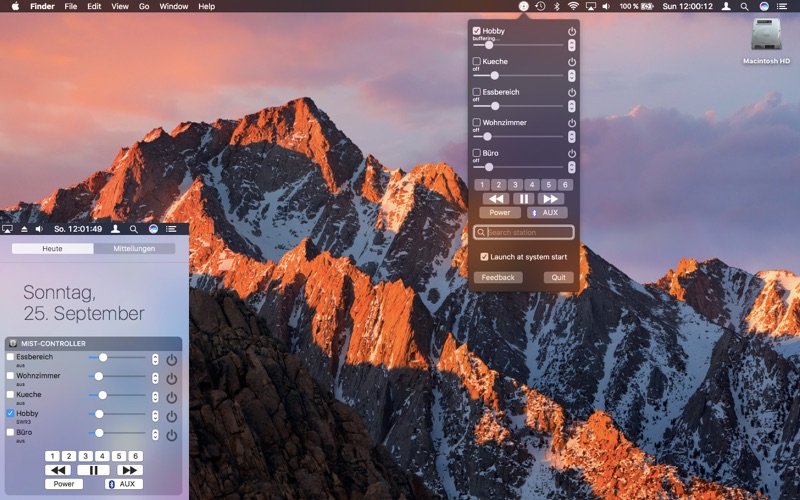
Task: Skip forward in the dark popup panel
Action: 550,199
